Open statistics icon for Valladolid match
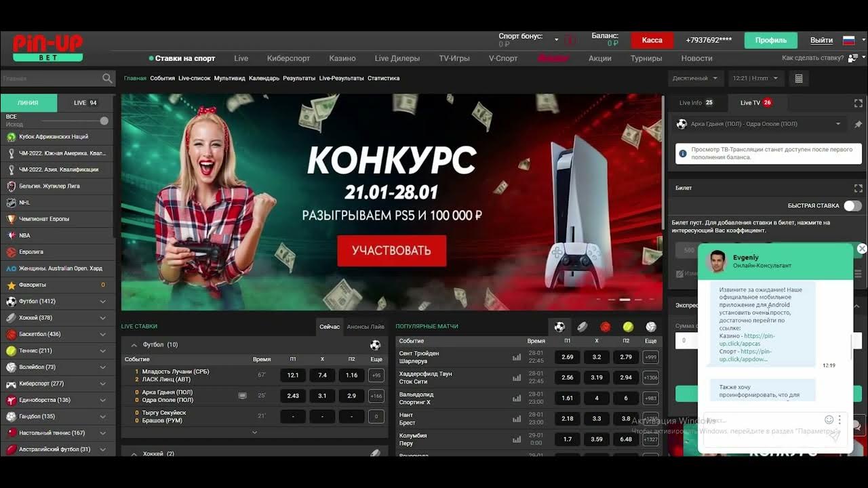Image resolution: width=868 pixels, height=488 pixels. tap(517, 399)
